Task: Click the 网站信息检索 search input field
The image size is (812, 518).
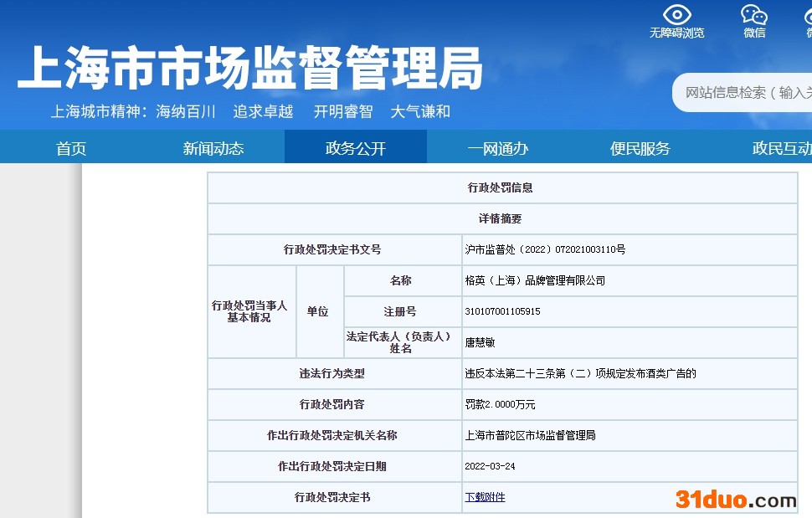Action: click(745, 93)
